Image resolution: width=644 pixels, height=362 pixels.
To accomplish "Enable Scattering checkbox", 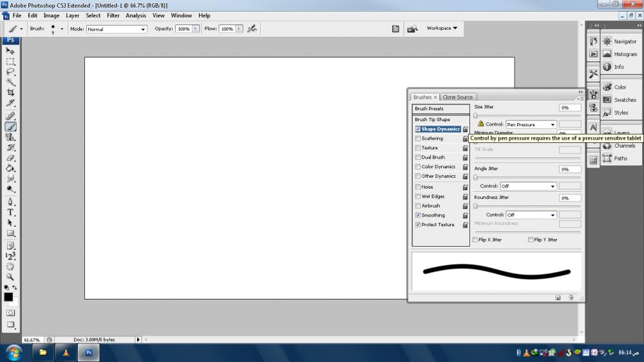I will tap(418, 138).
